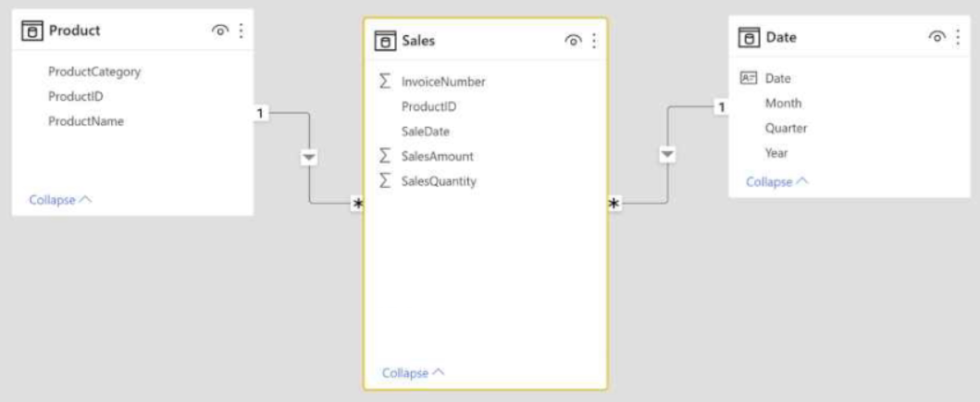
Task: Toggle Date table visibility eye
Action: click(937, 37)
